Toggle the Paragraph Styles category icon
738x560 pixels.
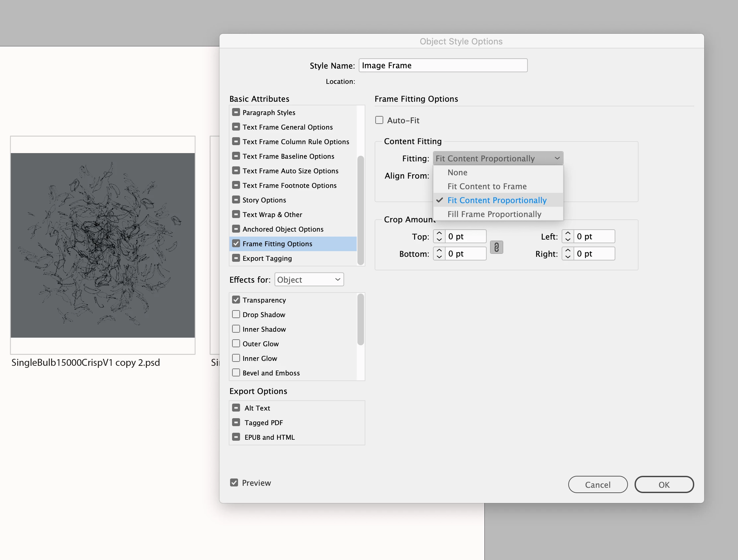pyautogui.click(x=236, y=112)
